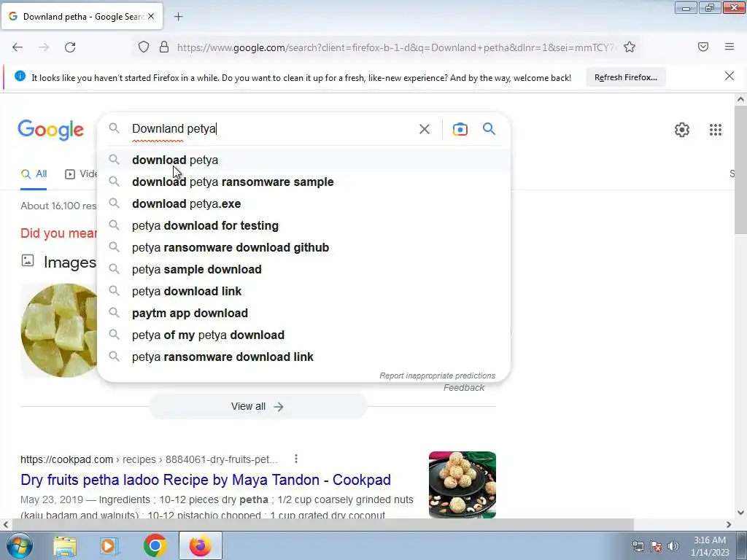This screenshot has width=747, height=560.
Task: Click the URL address bar
Action: coord(395,47)
